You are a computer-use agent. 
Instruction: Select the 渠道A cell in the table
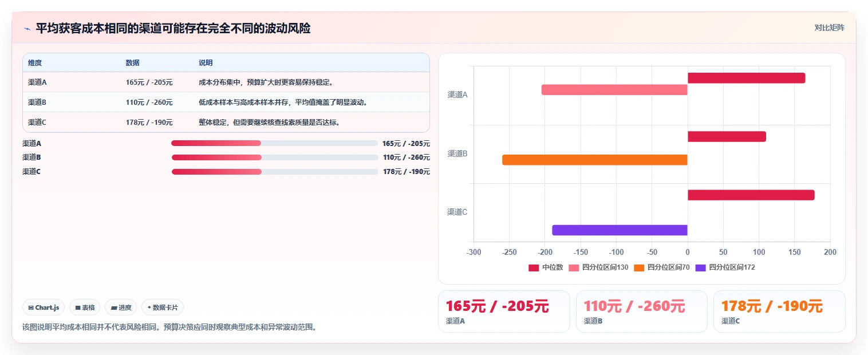tap(37, 82)
